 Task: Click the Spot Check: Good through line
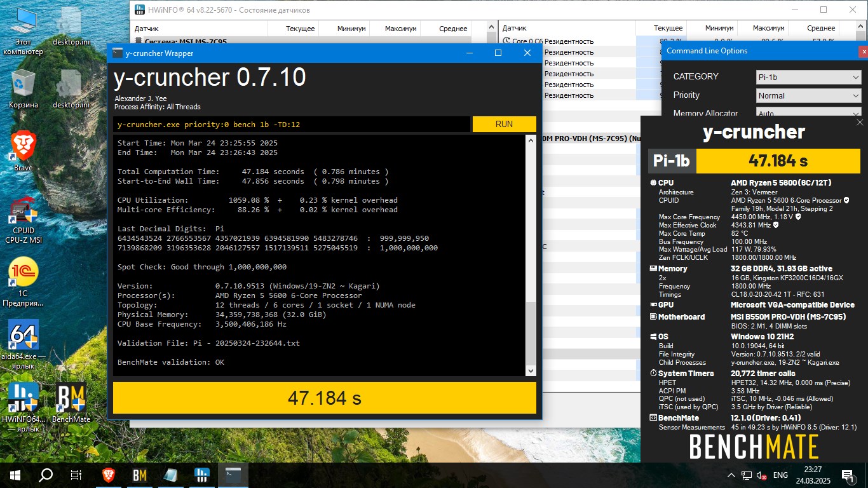pyautogui.click(x=202, y=267)
